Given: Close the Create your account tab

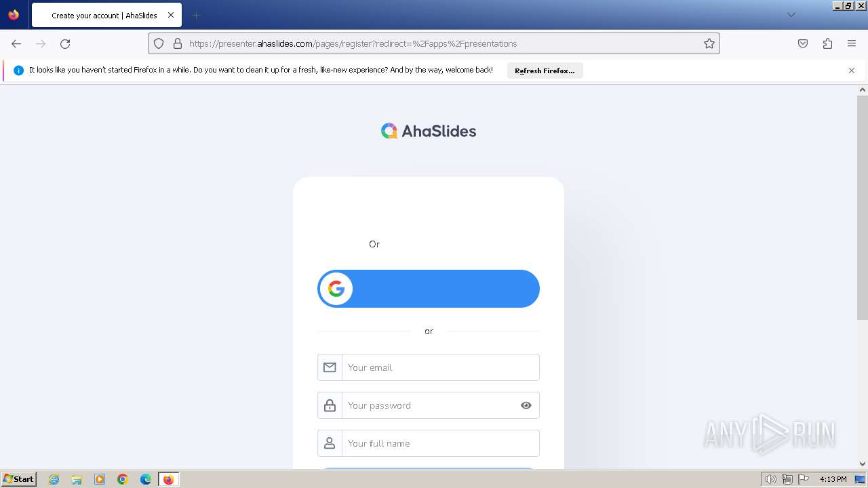Looking at the screenshot, I should (171, 15).
